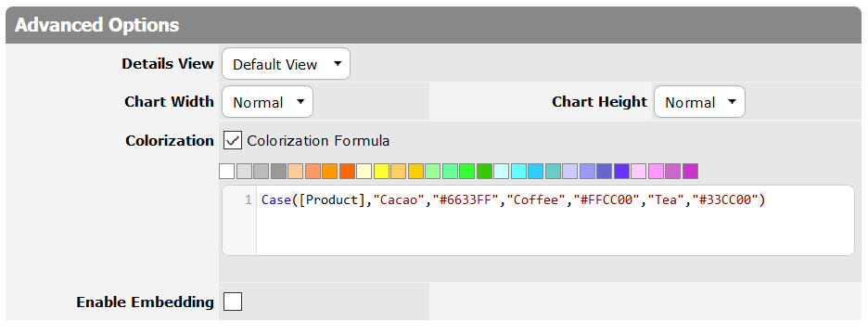Expand the Chart Width dropdown
Image resolution: width=868 pixels, height=334 pixels.
tap(267, 102)
